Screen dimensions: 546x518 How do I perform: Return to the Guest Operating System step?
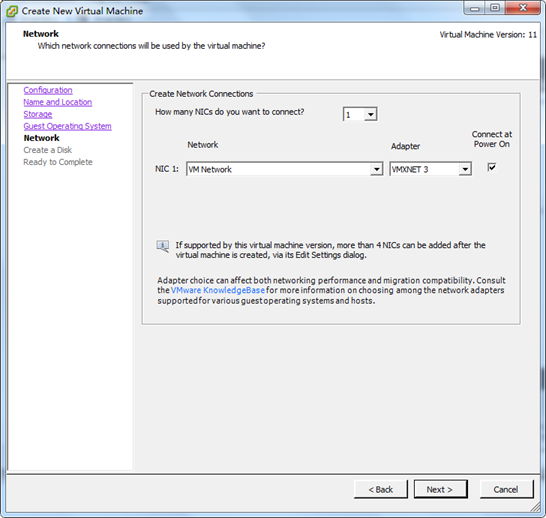pyautogui.click(x=68, y=126)
